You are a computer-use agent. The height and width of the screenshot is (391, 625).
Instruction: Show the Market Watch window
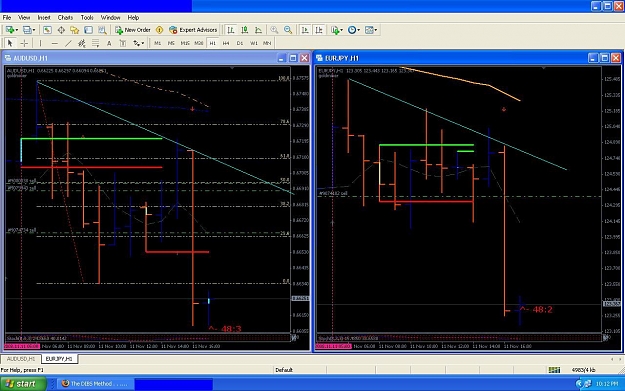tap(47, 30)
